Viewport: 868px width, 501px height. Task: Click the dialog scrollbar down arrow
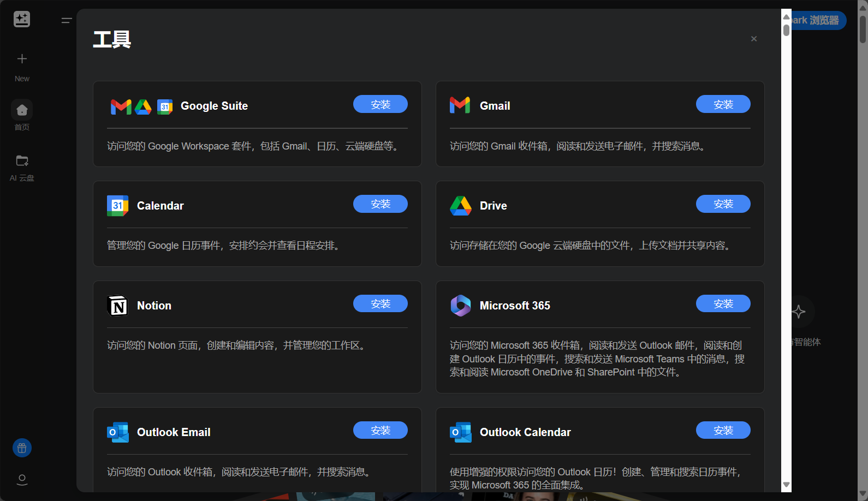coord(786,485)
